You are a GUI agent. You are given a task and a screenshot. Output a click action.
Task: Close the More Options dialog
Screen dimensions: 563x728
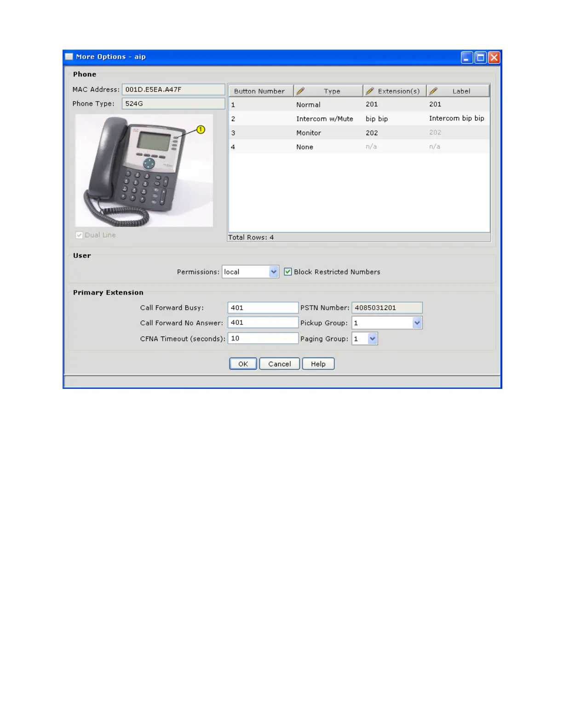(x=494, y=57)
